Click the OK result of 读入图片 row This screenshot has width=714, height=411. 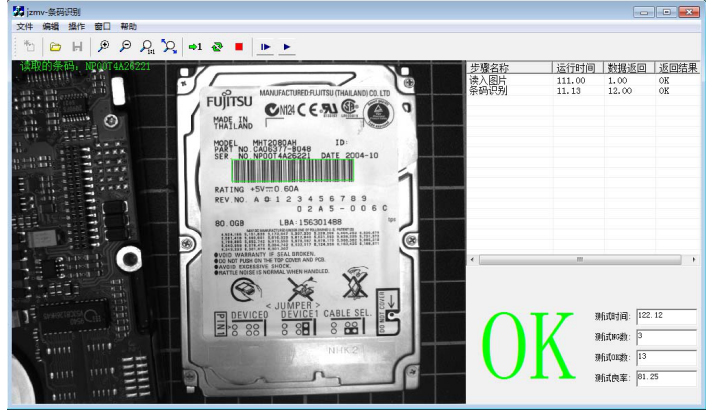(x=664, y=81)
